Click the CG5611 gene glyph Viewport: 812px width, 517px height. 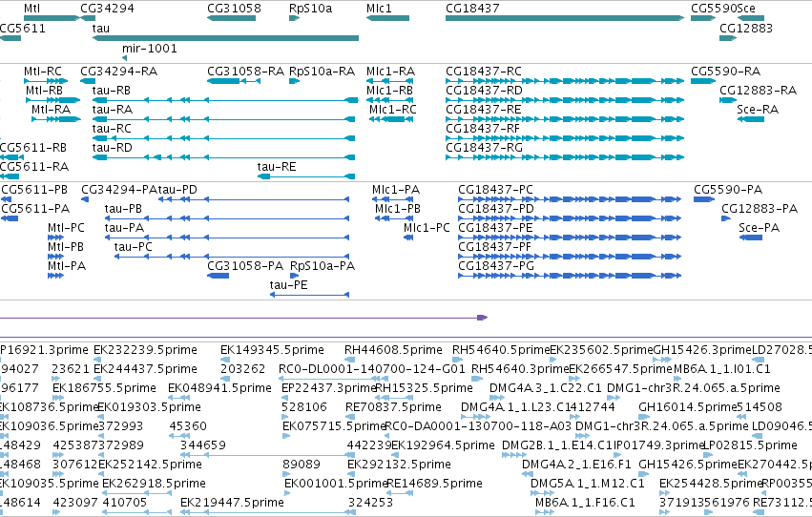pyautogui.click(x=10, y=38)
